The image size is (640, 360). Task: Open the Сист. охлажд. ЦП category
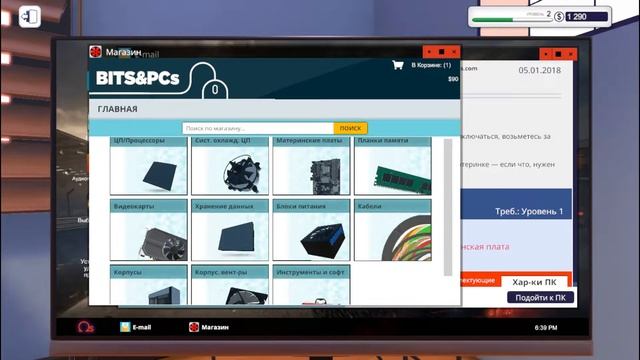[230, 166]
